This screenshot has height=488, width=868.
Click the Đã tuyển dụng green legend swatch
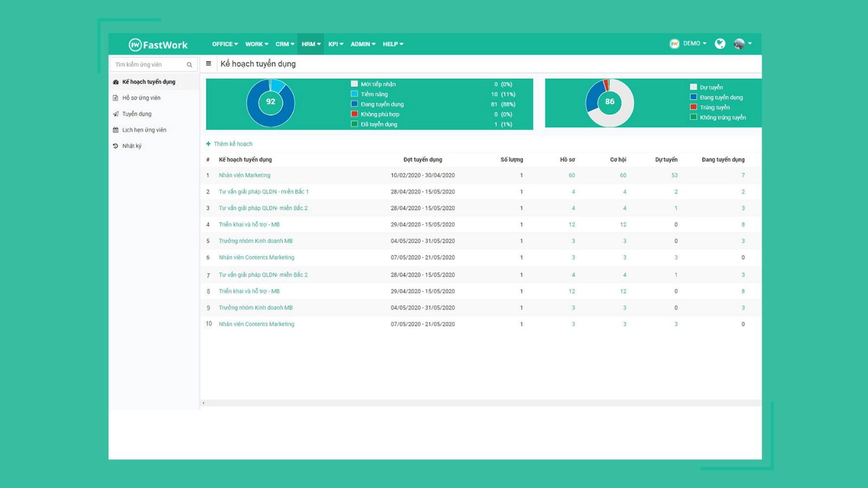click(x=354, y=124)
